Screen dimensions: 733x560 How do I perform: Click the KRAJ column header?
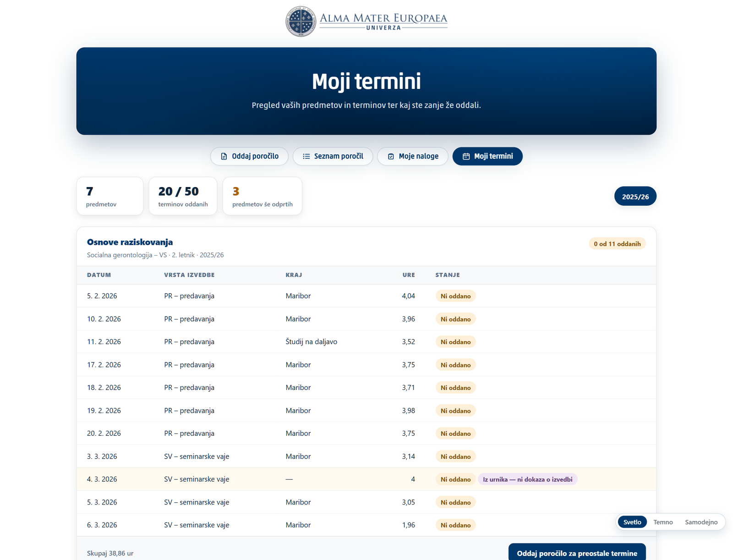294,275
